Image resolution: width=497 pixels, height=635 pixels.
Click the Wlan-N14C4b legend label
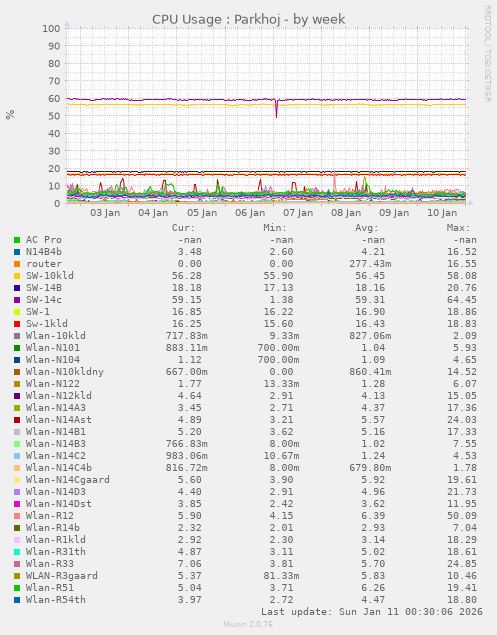coord(59,468)
